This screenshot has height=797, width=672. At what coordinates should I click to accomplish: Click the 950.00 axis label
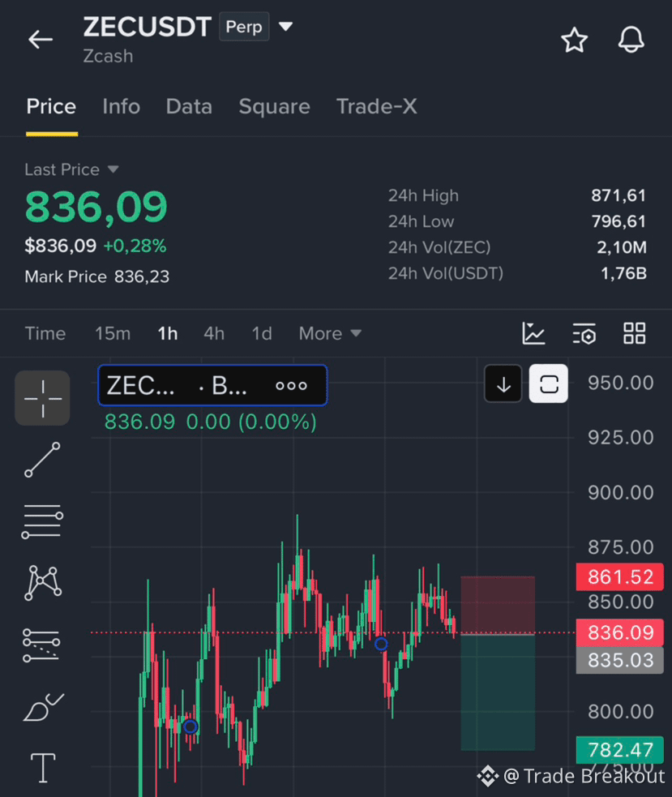click(x=620, y=383)
